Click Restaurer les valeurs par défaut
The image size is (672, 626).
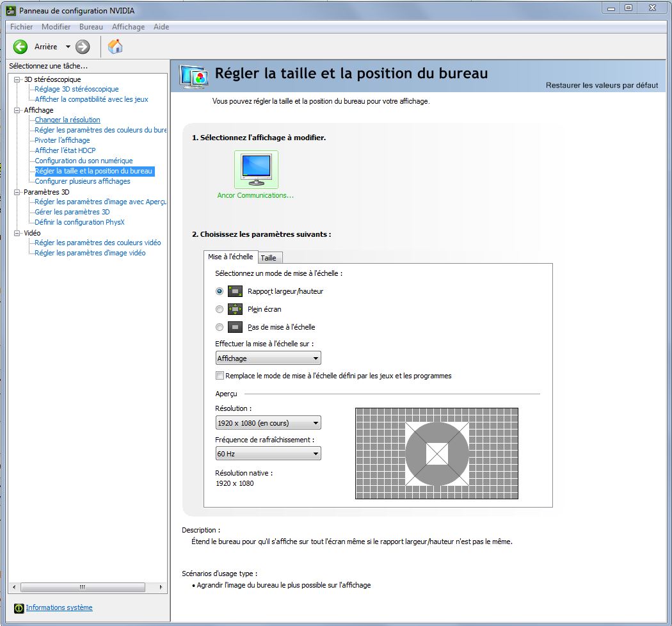602,85
